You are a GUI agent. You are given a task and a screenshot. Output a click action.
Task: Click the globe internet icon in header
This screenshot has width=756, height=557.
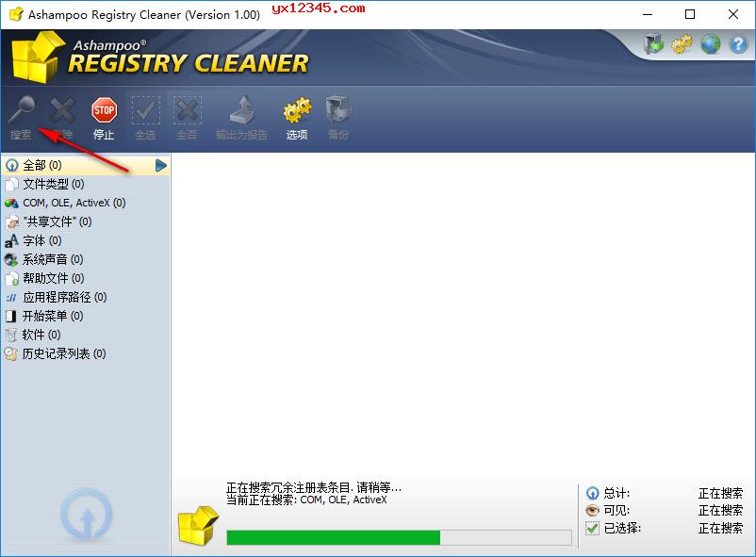(710, 44)
